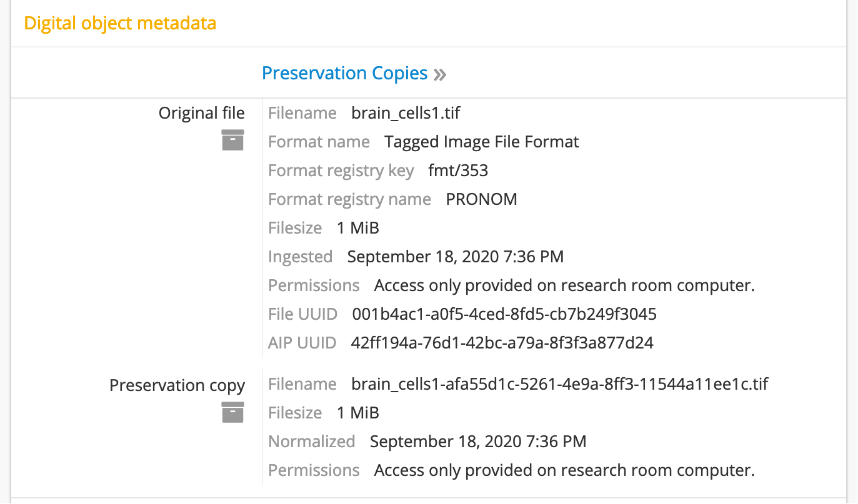Click the Tagged Image File Format value
Viewport: 858px width, 504px height.
pos(481,142)
